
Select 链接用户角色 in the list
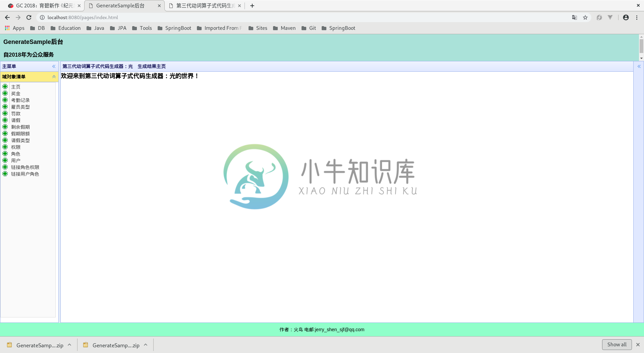pos(25,174)
